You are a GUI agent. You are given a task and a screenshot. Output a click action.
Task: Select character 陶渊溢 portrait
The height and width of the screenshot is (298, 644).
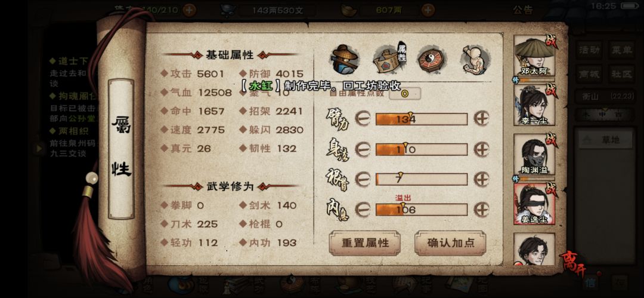pos(534,155)
